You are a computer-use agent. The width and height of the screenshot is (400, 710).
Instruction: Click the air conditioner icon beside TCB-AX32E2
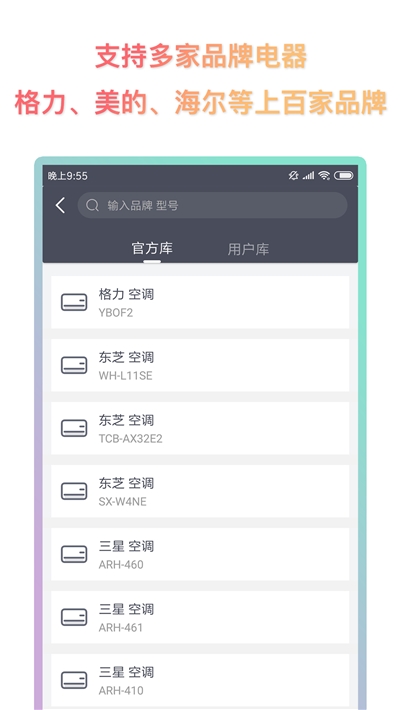click(74, 428)
